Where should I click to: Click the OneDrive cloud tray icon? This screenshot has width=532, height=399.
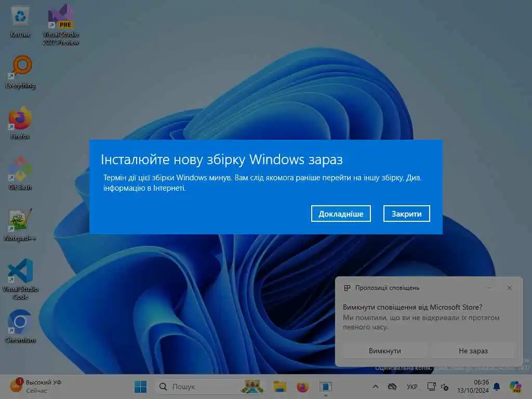(392, 387)
